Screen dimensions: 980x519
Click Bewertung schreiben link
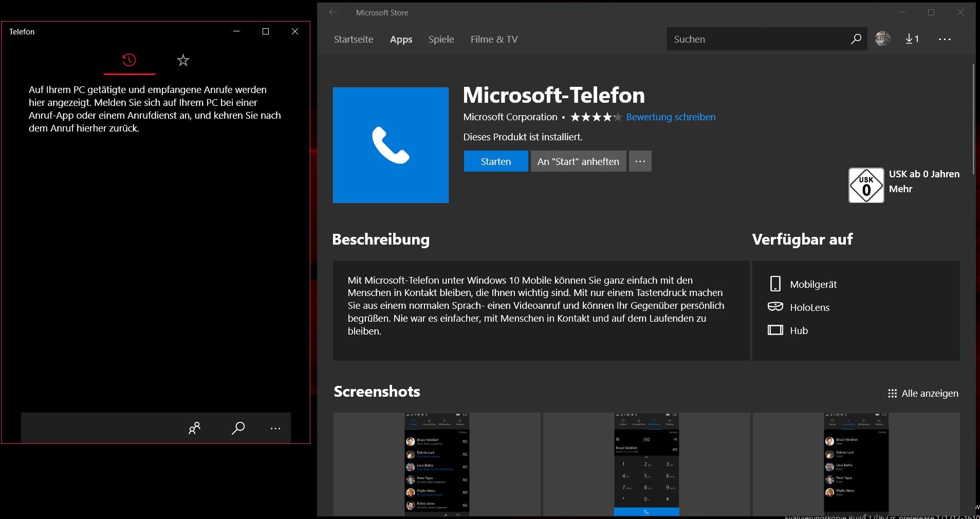pyautogui.click(x=671, y=117)
